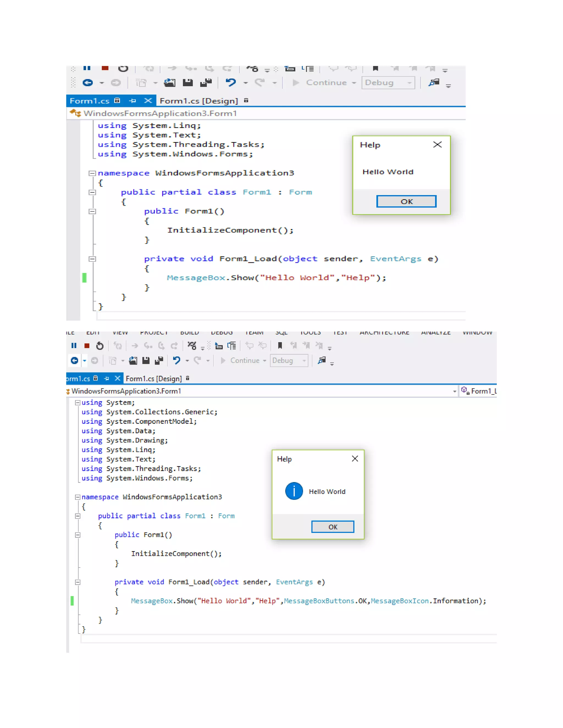563x728 pixels.
Task: Open the DEBUG menu in menu bar
Action: [x=222, y=333]
